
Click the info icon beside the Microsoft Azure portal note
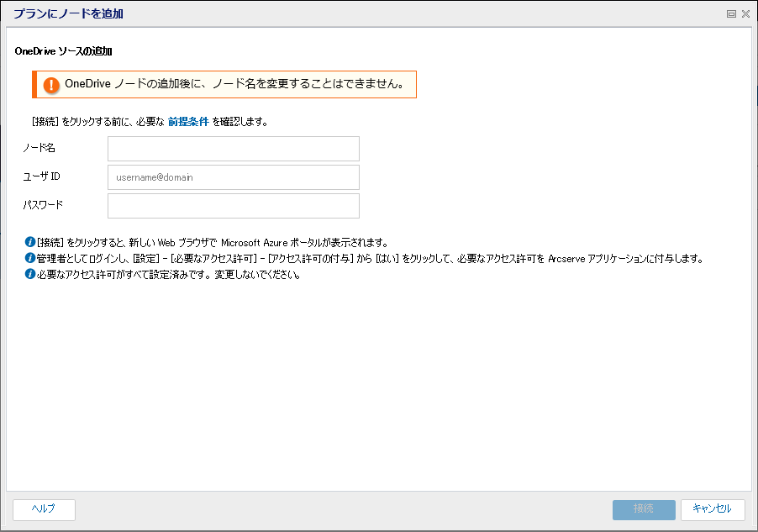point(30,242)
